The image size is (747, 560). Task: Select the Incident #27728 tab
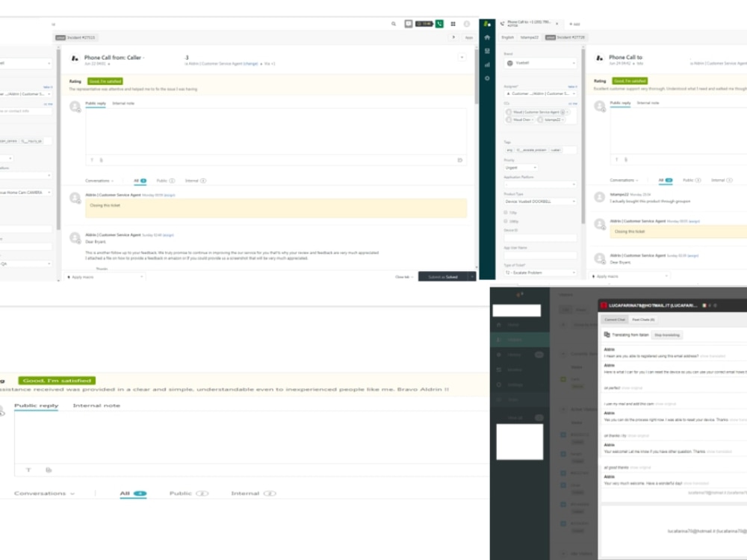(565, 37)
